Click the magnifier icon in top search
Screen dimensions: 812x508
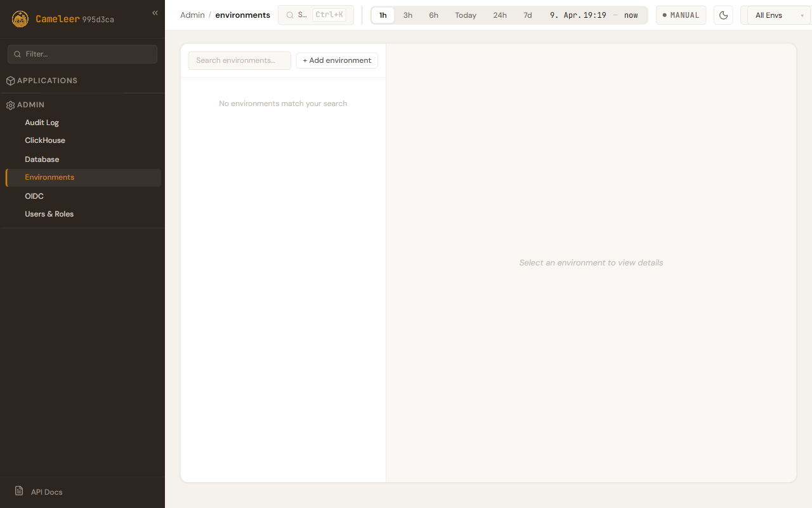[x=290, y=15]
